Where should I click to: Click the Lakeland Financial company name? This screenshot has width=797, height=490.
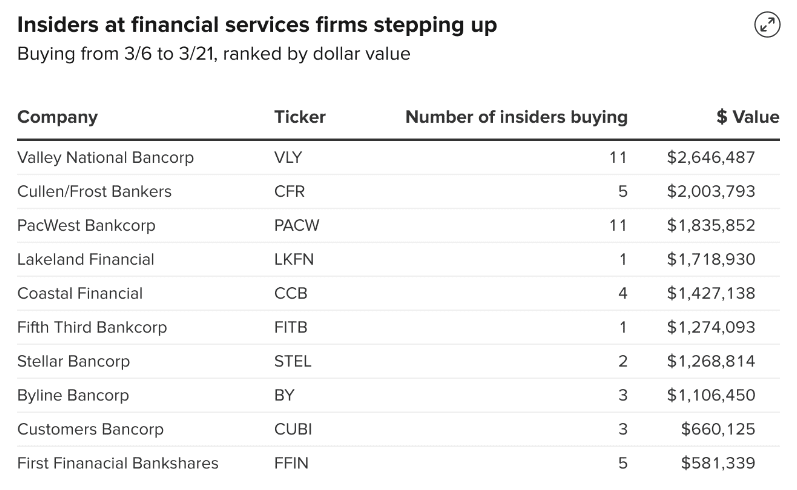click(85, 260)
